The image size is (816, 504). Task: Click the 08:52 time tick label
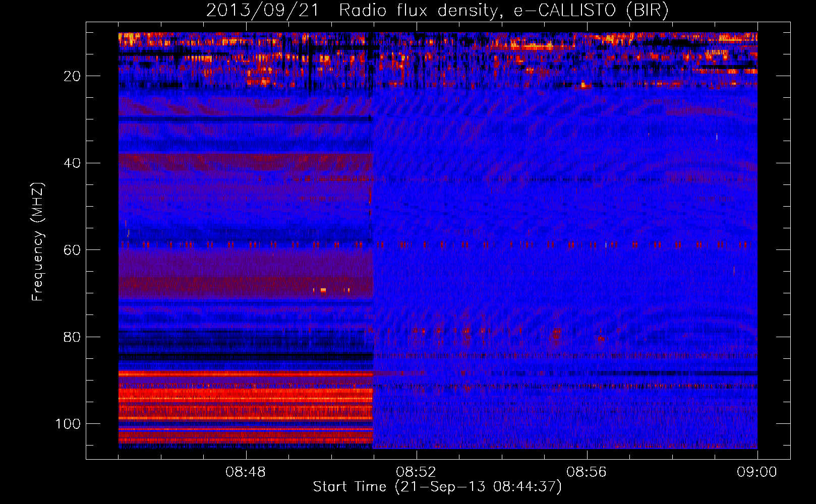click(x=416, y=472)
